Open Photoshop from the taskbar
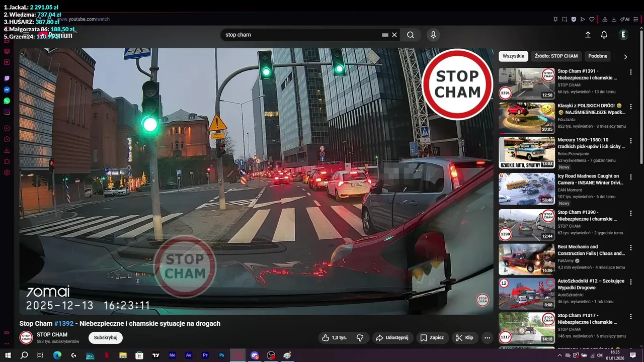 (222, 355)
